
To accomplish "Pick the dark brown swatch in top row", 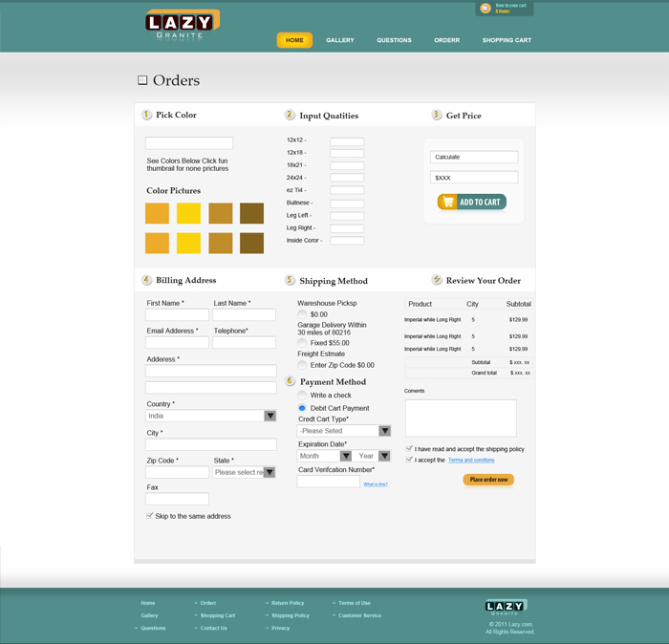I will [x=251, y=213].
